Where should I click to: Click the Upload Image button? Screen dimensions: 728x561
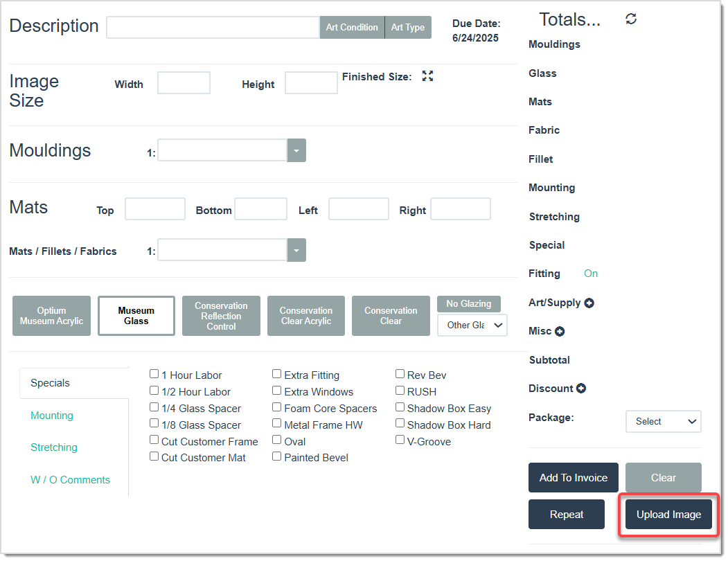tap(668, 514)
